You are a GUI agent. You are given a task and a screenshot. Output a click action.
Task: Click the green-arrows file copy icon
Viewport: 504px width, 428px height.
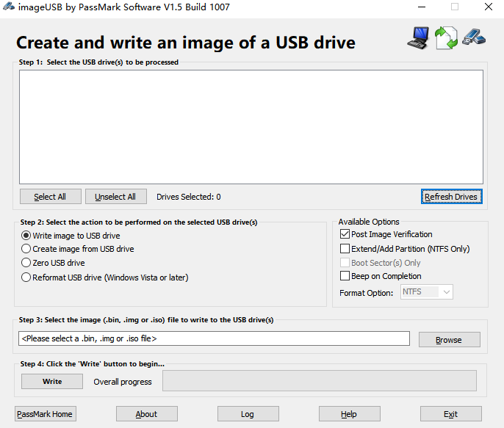446,37
